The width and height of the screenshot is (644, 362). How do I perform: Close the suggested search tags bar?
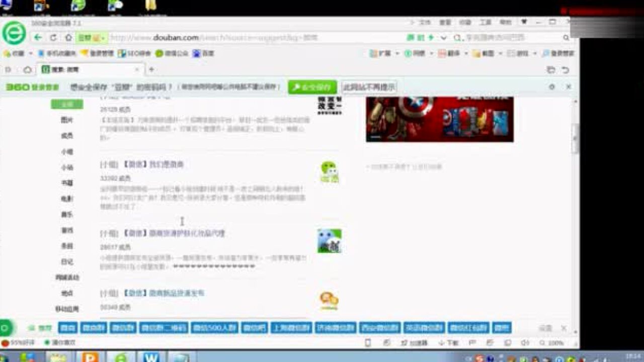tap(563, 328)
